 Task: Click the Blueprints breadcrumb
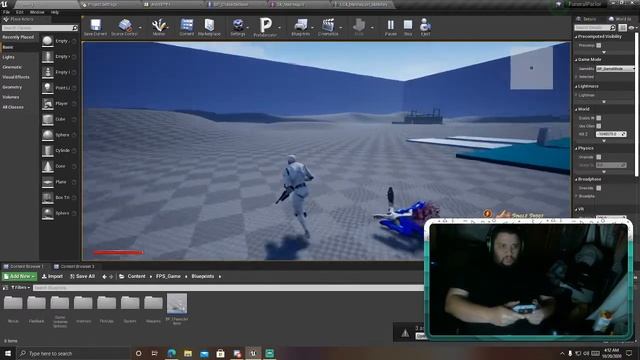(203, 277)
